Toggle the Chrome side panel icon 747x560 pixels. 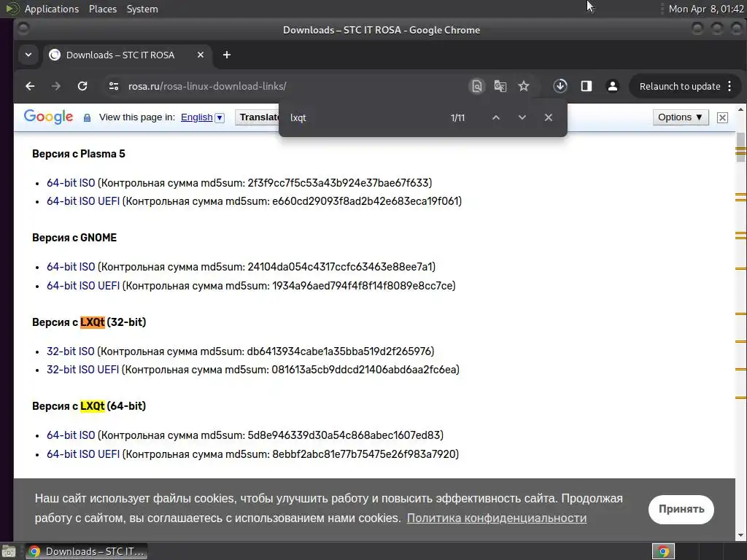[587, 86]
